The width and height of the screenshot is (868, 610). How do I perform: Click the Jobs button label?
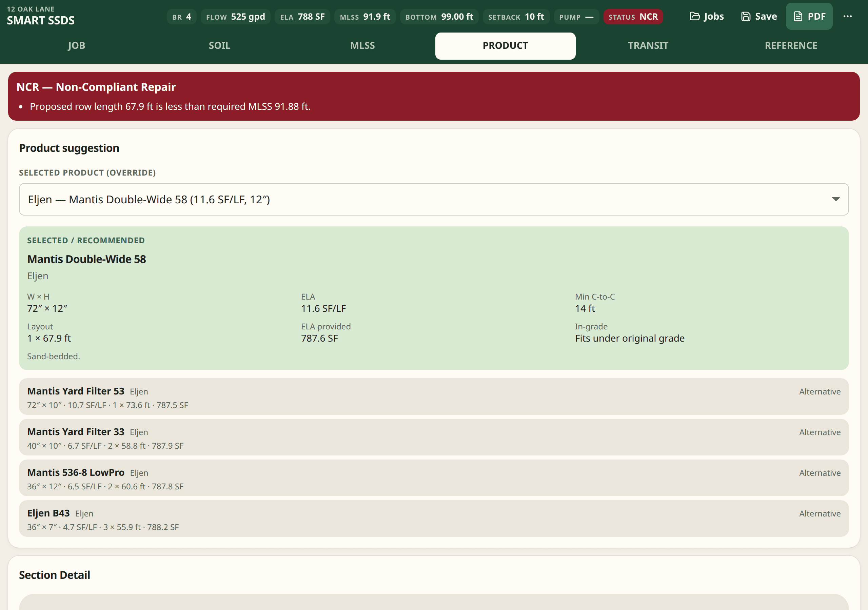click(x=714, y=16)
